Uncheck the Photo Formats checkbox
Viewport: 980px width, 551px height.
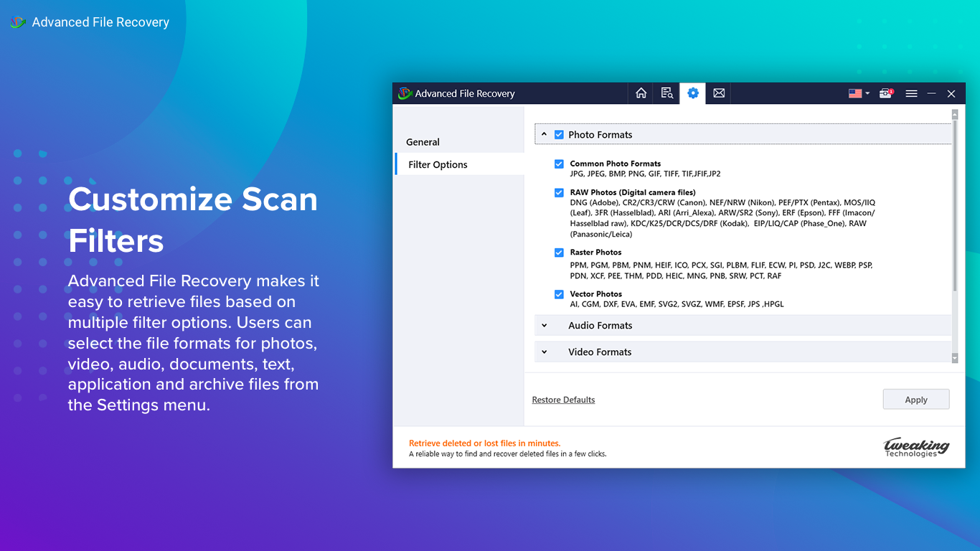559,134
